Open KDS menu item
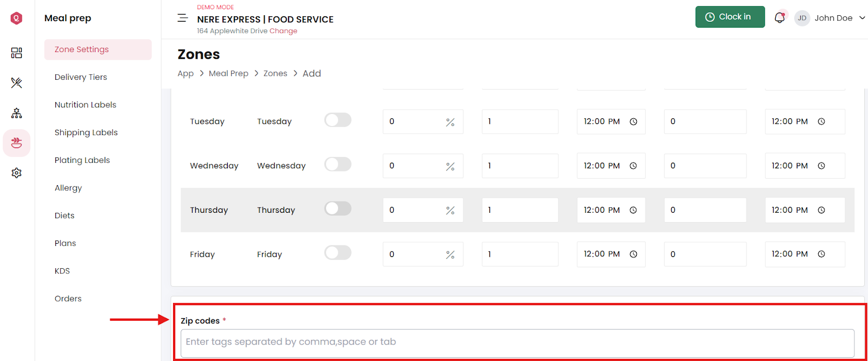Image resolution: width=868 pixels, height=361 pixels. point(62,271)
